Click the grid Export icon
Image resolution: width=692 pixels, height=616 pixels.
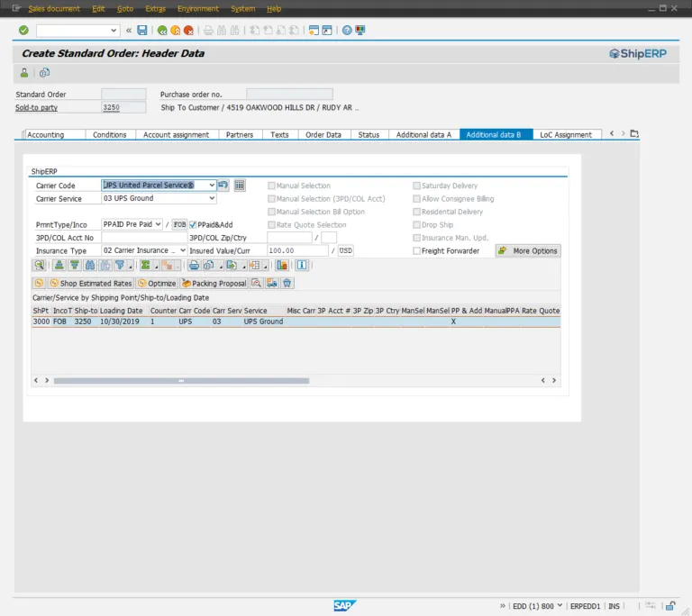232,265
